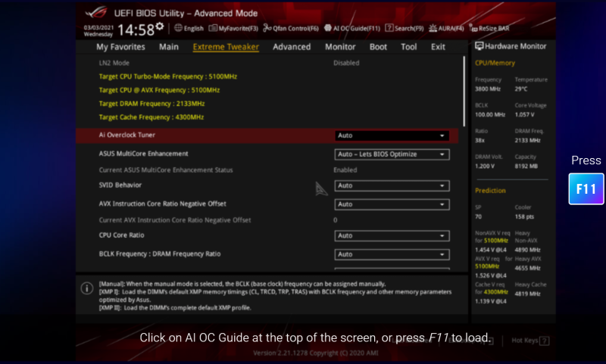Select the LN2 Mode row
606x364 pixels.
point(267,63)
